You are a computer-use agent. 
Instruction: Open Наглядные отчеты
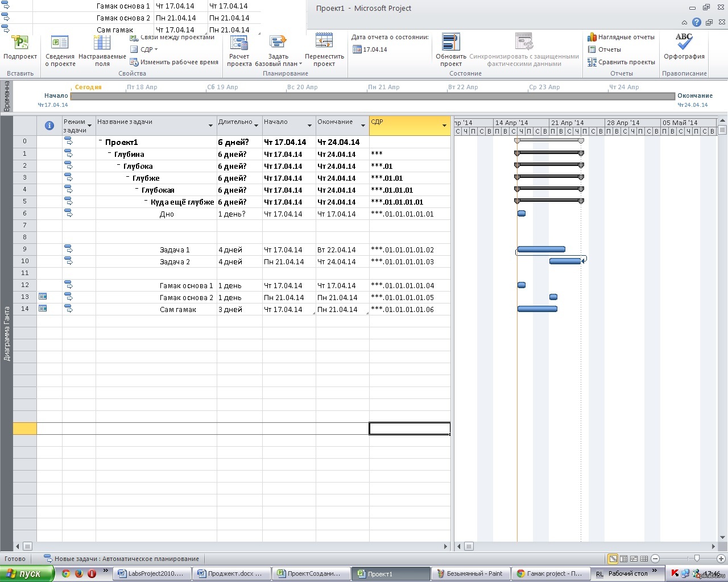(621, 37)
